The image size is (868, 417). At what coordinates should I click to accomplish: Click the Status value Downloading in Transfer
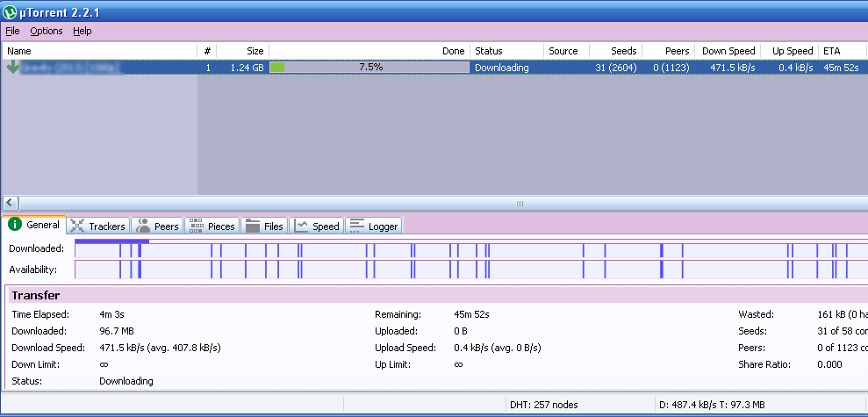(x=126, y=381)
